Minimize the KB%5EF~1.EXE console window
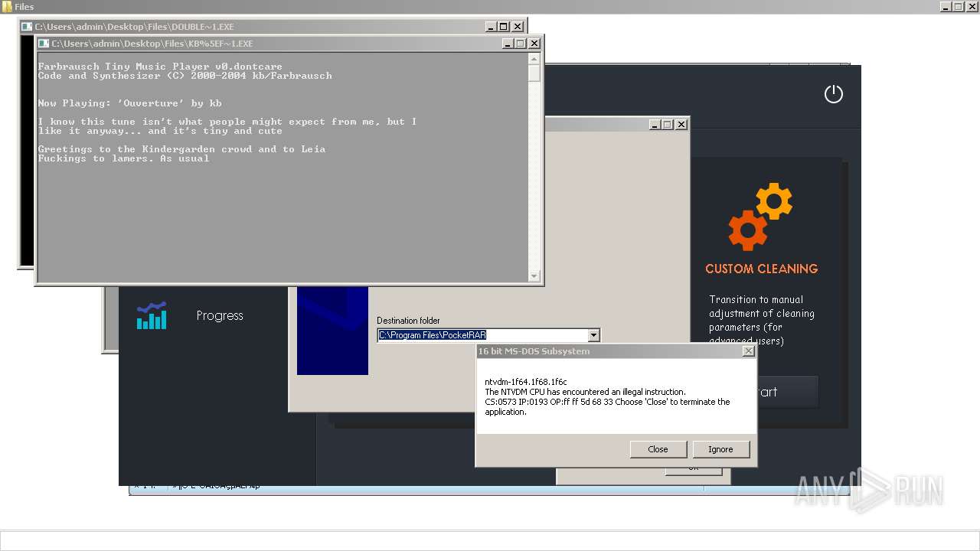The image size is (980, 551). click(508, 44)
